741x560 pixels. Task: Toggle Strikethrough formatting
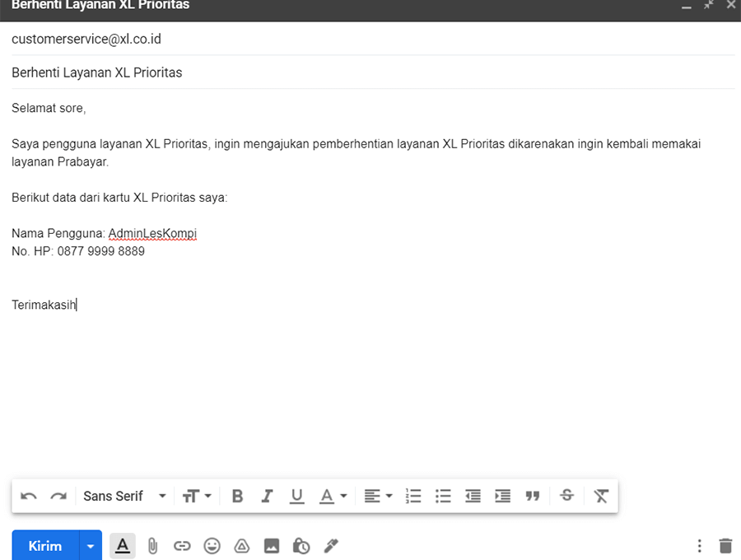566,495
